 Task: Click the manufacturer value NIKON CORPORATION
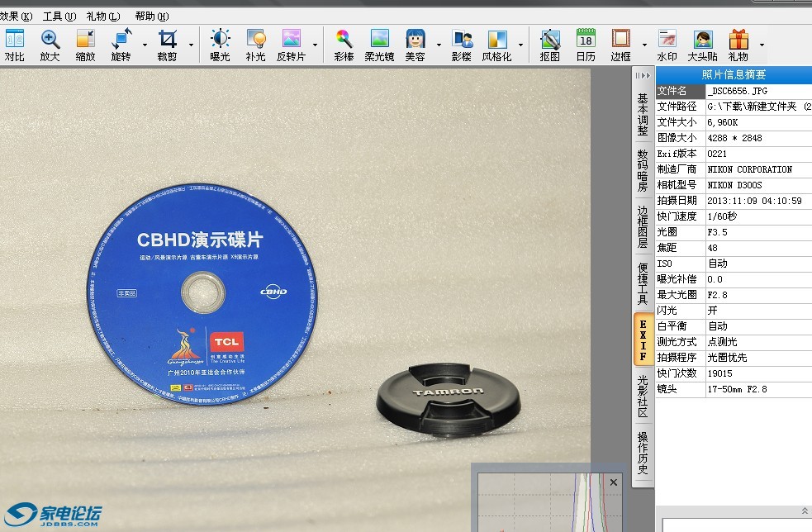click(x=749, y=169)
